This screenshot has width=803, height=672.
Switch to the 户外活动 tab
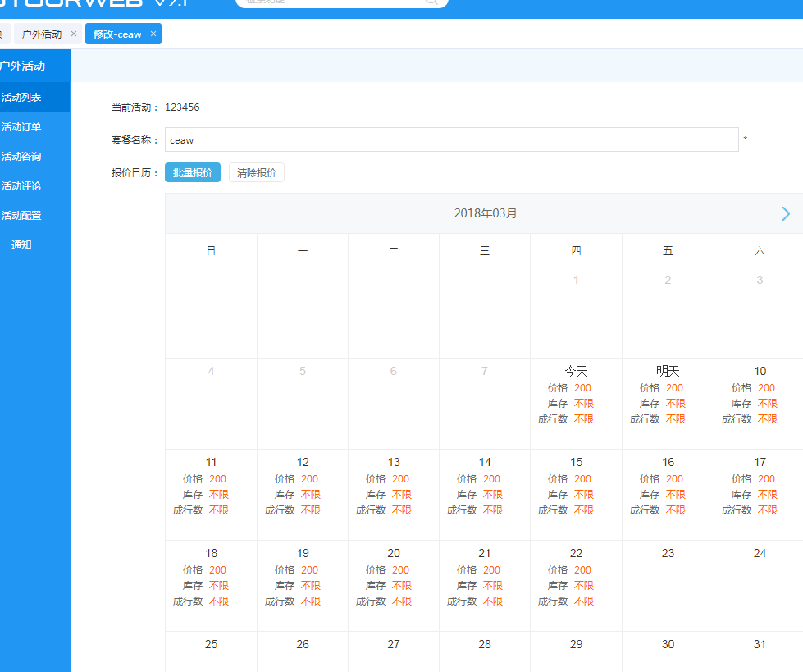click(x=42, y=34)
